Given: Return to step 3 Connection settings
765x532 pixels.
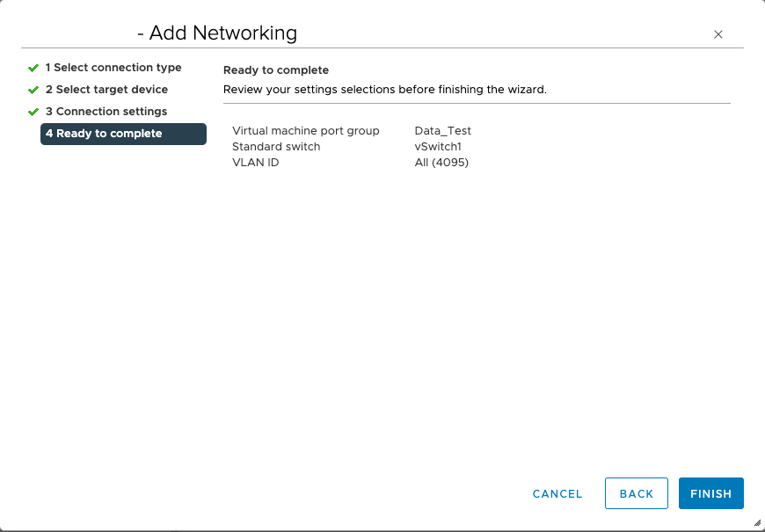Looking at the screenshot, I should (106, 112).
